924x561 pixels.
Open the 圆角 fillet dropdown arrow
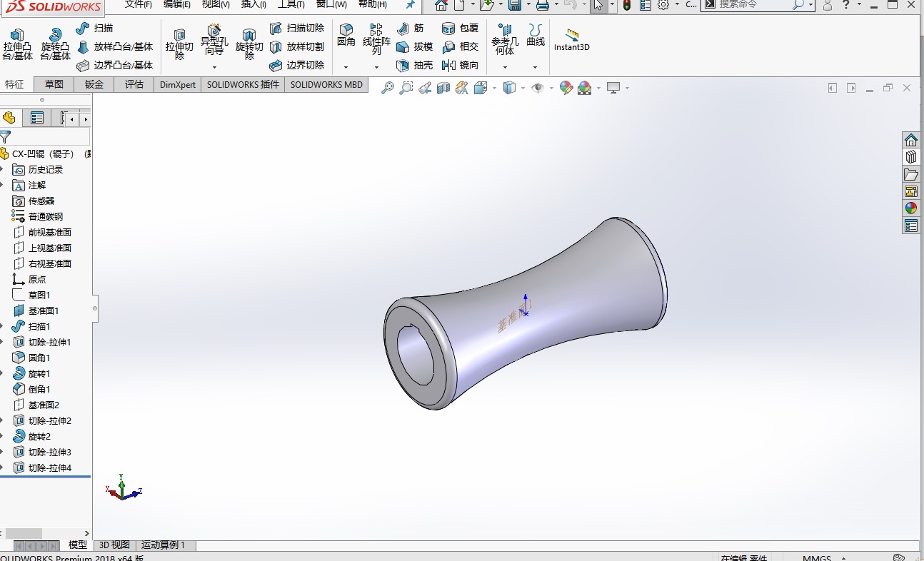[346, 67]
